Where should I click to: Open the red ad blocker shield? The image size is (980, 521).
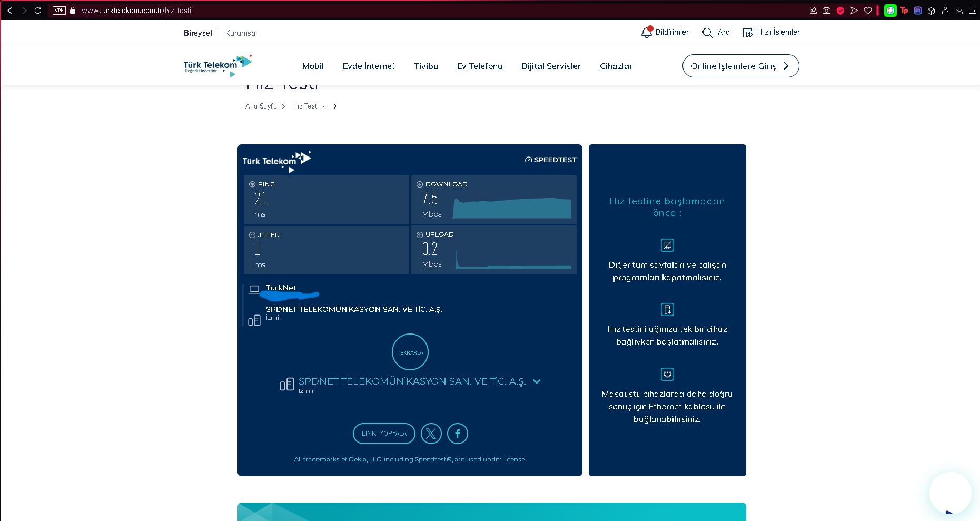click(840, 11)
